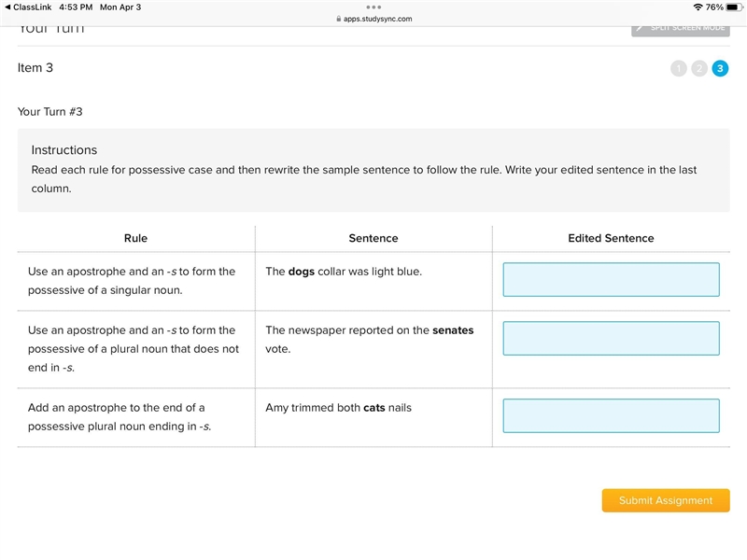Go to item 1 in pager

pyautogui.click(x=679, y=68)
